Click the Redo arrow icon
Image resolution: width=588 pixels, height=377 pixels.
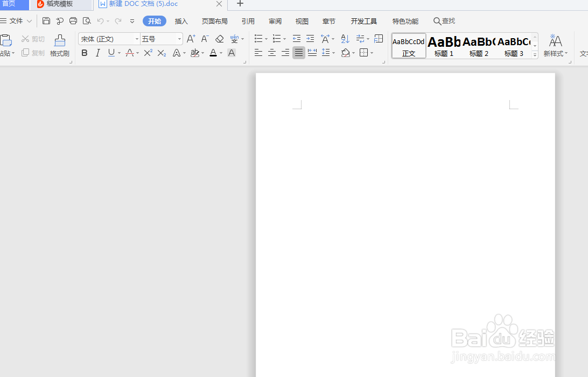pyautogui.click(x=118, y=21)
